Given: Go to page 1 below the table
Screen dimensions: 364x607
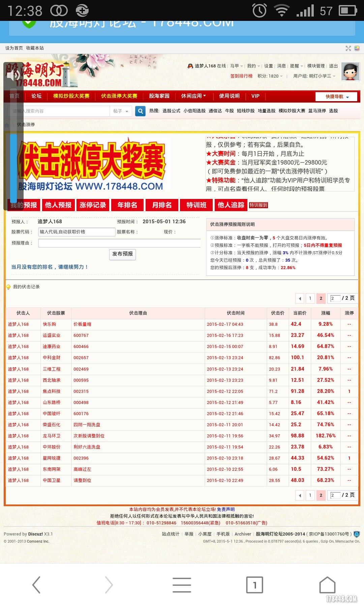Looking at the screenshot, I should click(x=310, y=495).
